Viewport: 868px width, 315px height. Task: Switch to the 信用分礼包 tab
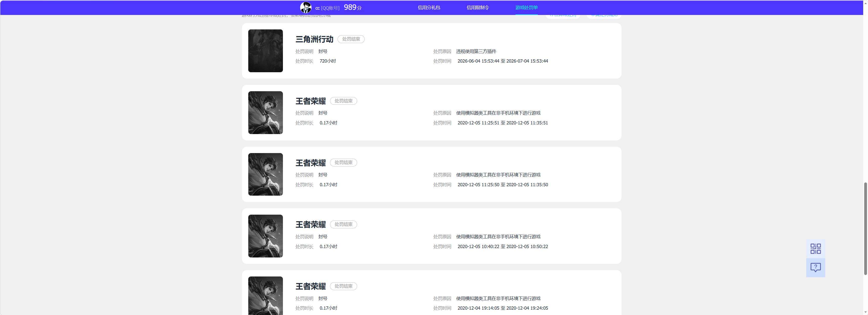click(x=429, y=7)
